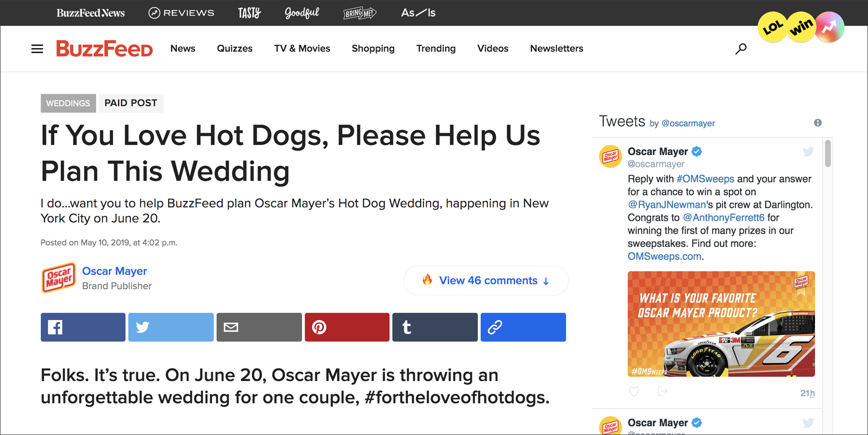The image size is (868, 435).
Task: Open As/Is in top bar
Action: click(x=418, y=13)
